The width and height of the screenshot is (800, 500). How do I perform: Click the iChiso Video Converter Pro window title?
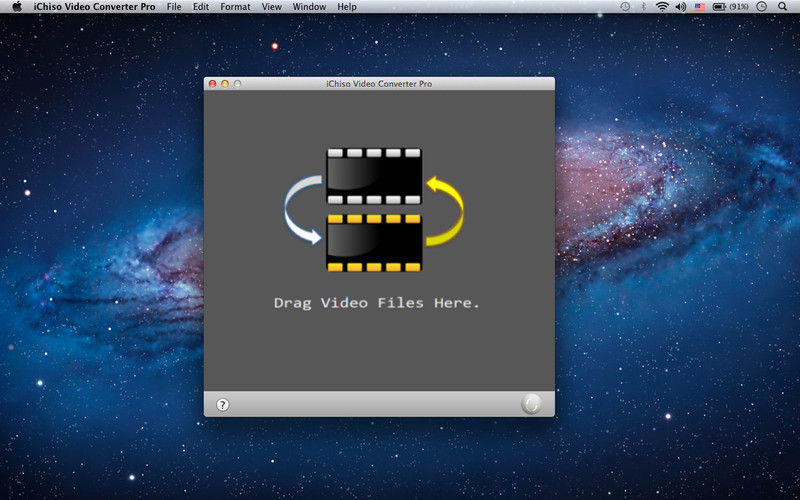click(x=379, y=84)
